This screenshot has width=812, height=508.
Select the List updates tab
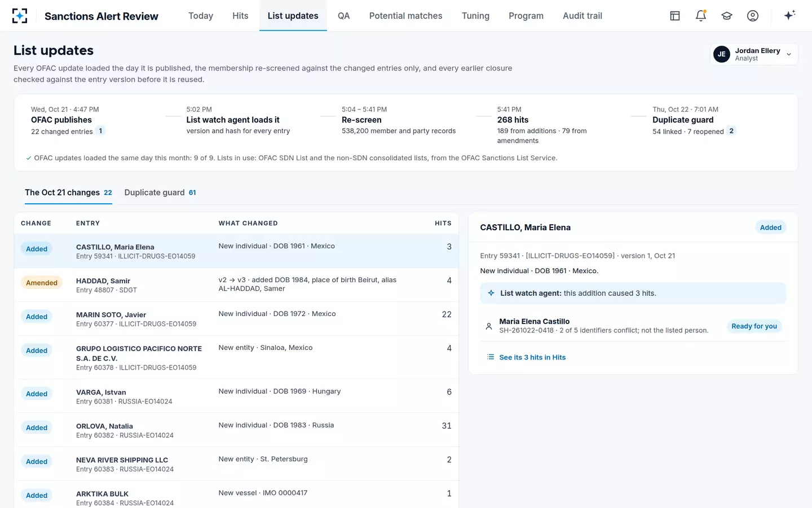point(293,16)
